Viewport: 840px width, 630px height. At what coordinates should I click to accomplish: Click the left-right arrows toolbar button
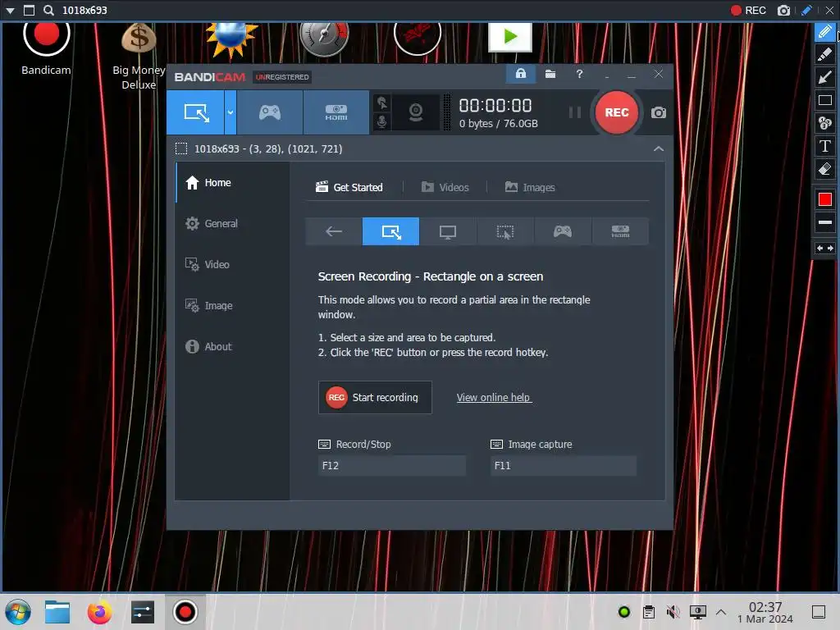pos(825,248)
